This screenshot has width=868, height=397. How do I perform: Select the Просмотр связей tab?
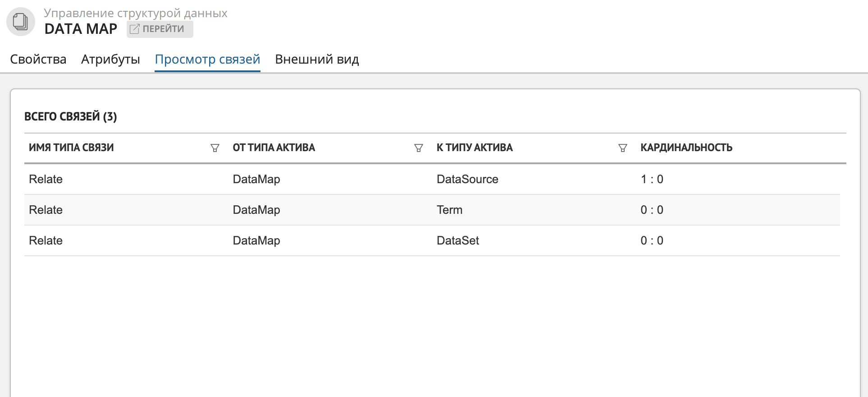pos(207,60)
